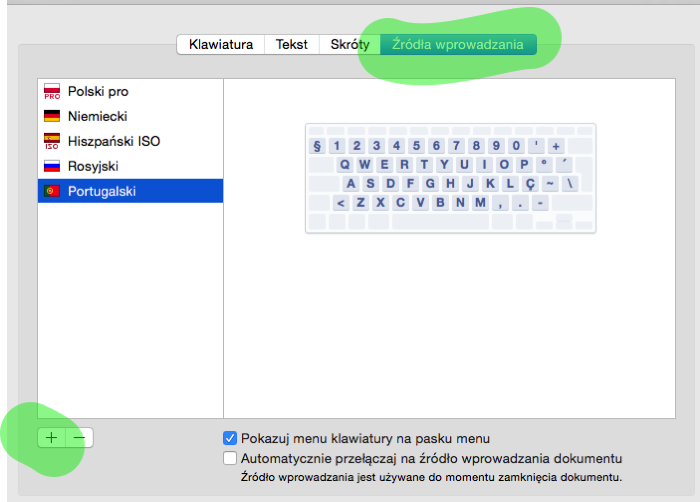Select Hiszpański ISO keyboard layout
The image size is (700, 502).
point(113,141)
